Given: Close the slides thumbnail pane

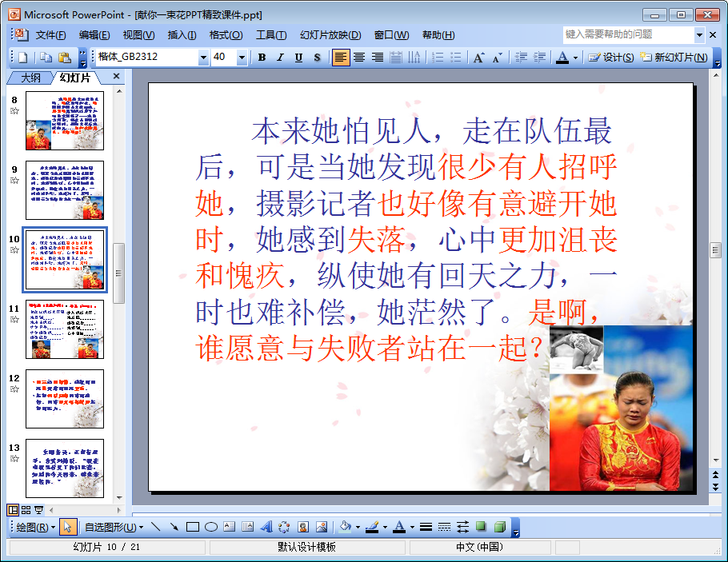Looking at the screenshot, I should (117, 76).
